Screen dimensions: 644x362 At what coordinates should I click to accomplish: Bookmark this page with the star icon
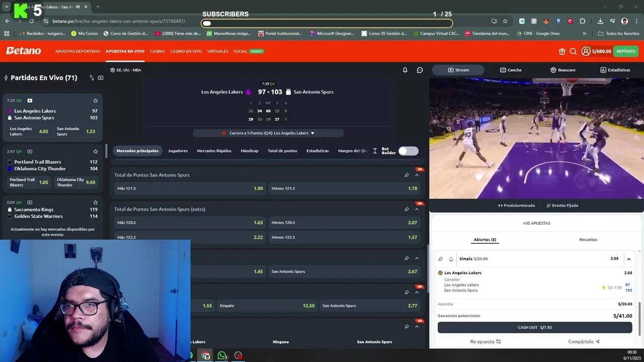(x=505, y=21)
